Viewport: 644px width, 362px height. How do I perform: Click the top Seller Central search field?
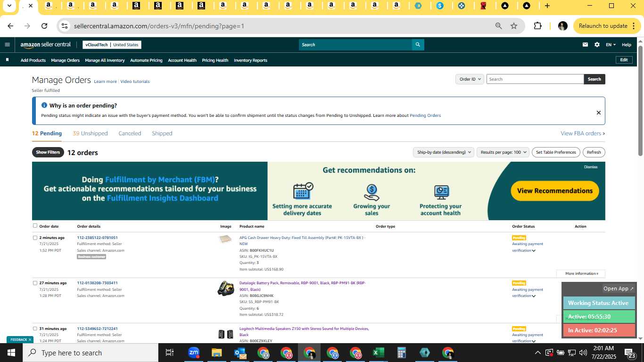pos(355,45)
